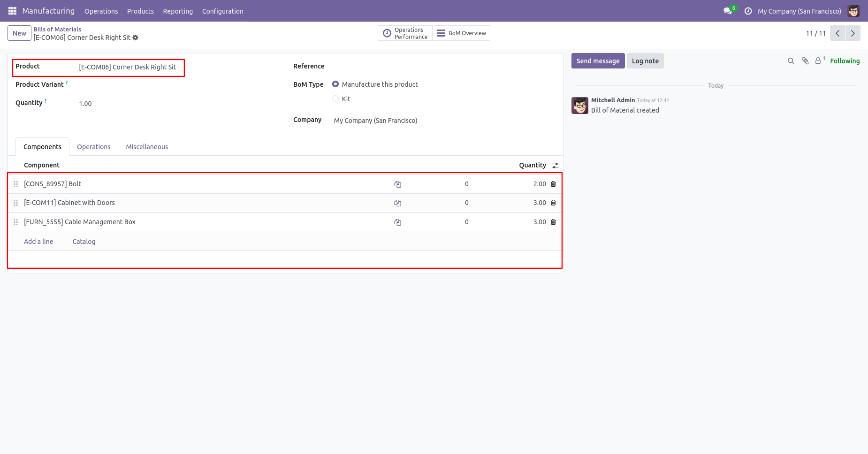Open the conversations chat icon with badge

coord(729,11)
